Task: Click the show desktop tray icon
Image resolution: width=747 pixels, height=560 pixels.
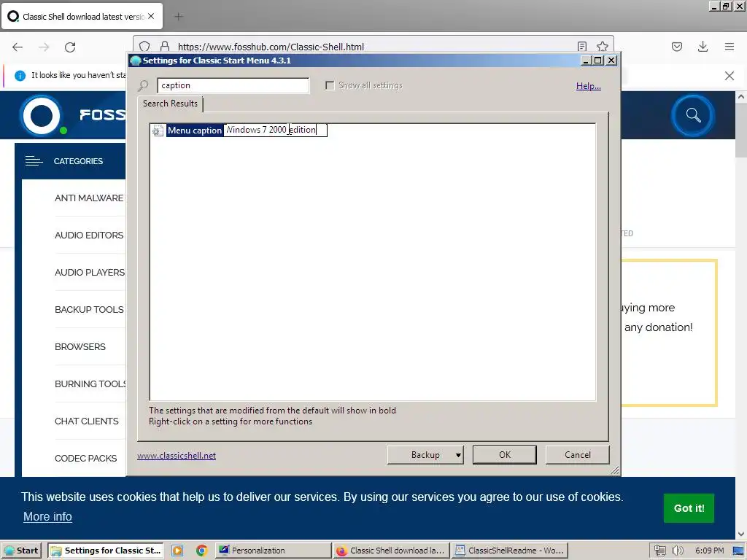Action: tap(738, 551)
